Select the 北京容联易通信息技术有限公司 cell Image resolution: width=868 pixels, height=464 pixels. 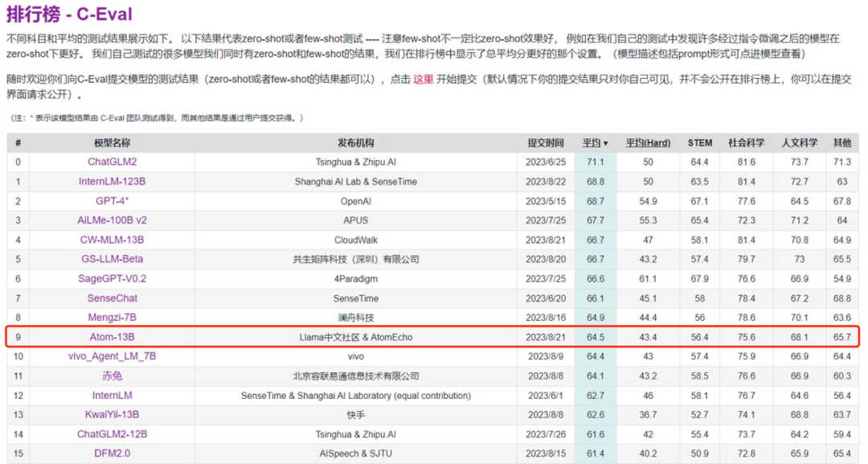355,376
